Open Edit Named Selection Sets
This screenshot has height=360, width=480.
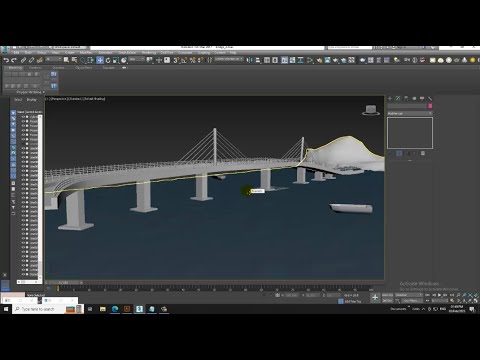click(210, 60)
